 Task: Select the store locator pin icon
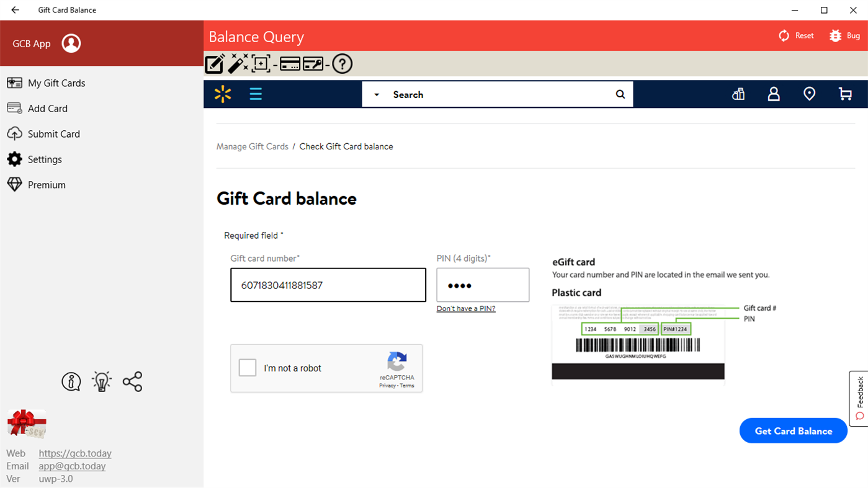(x=809, y=94)
